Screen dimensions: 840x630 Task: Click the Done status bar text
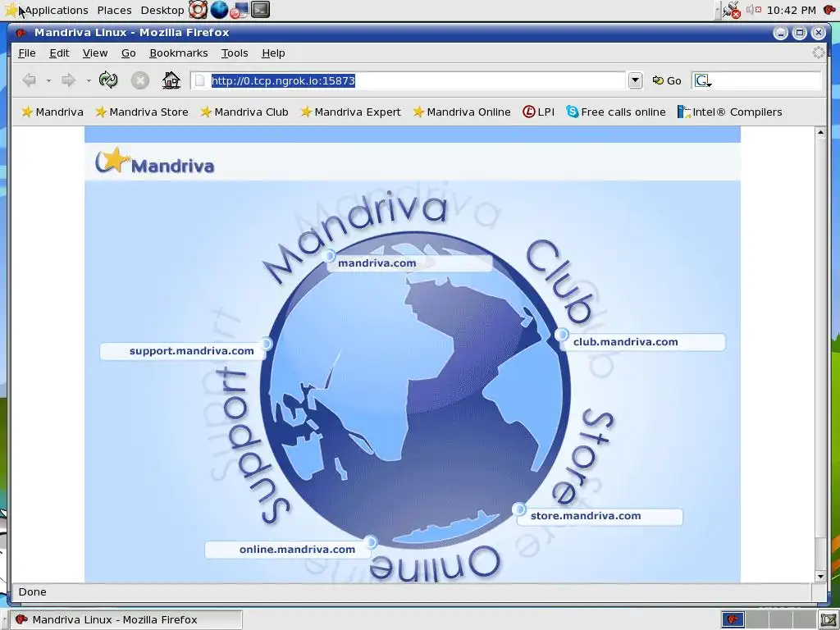coord(33,592)
